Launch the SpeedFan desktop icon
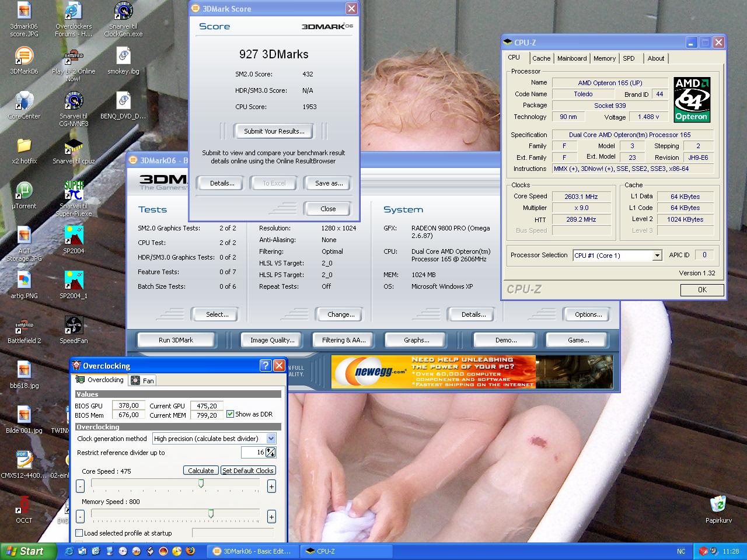This screenshot has height=560, width=747. click(74, 330)
